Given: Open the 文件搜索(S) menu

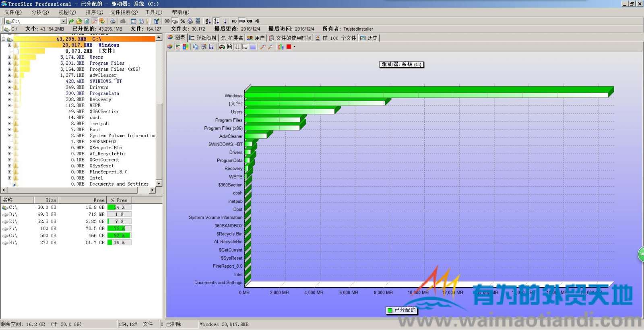Looking at the screenshot, I should (x=124, y=12).
